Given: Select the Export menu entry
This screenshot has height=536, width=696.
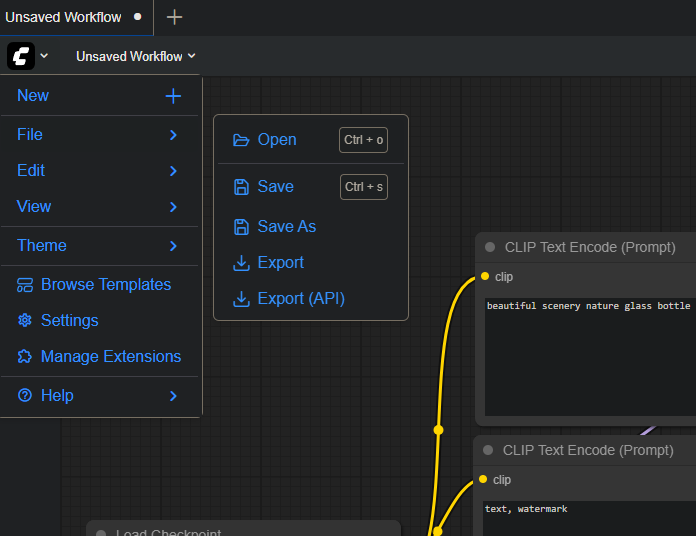Looking at the screenshot, I should pyautogui.click(x=280, y=263).
